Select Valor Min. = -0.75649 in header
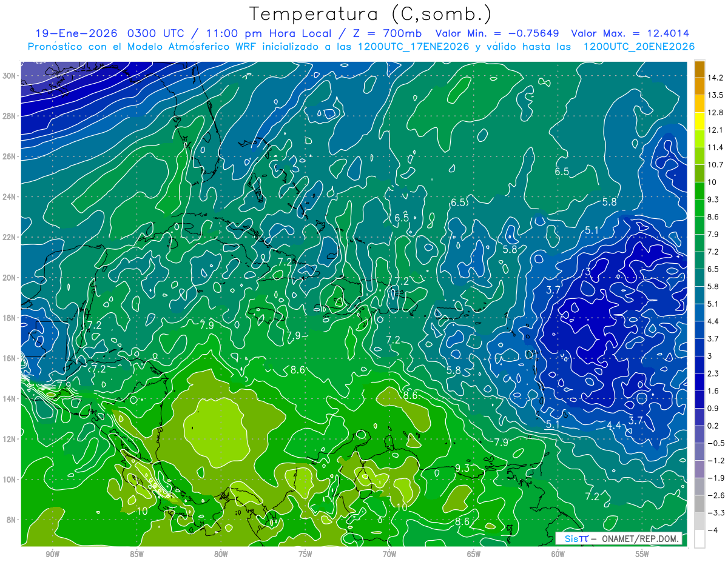 [497, 33]
